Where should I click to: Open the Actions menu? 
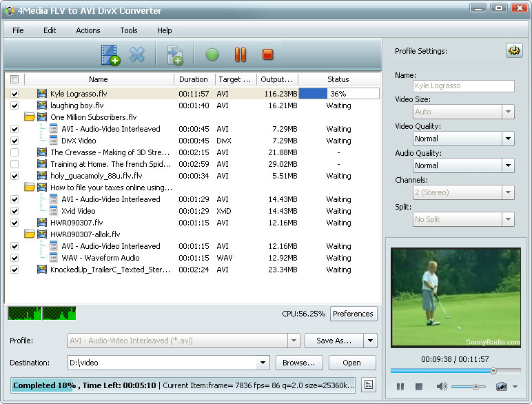[x=88, y=30]
